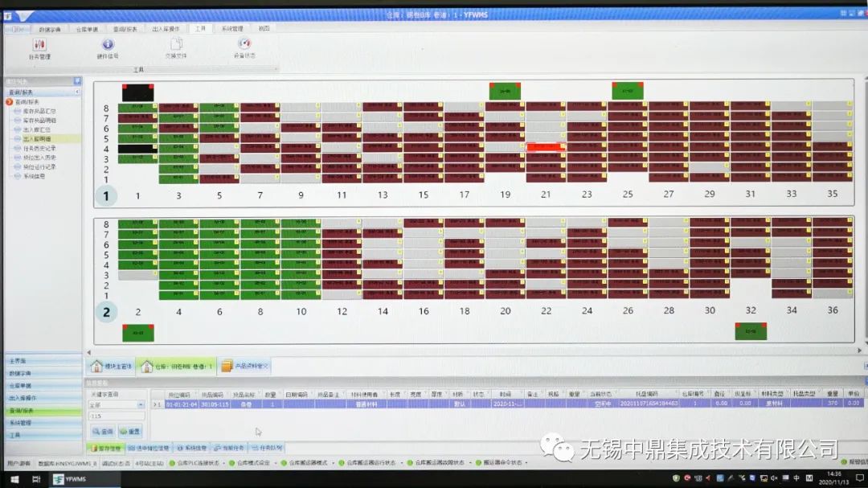Click the 查询 search button
This screenshot has height=488, width=868.
pos(103,432)
